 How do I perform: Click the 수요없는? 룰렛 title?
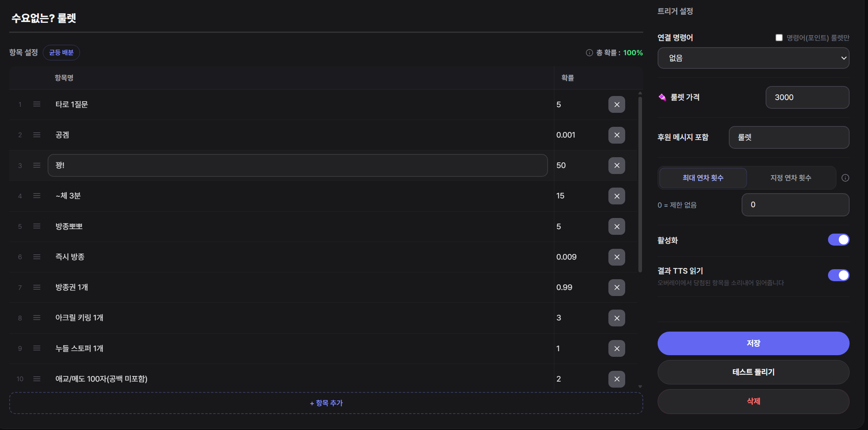coord(44,18)
